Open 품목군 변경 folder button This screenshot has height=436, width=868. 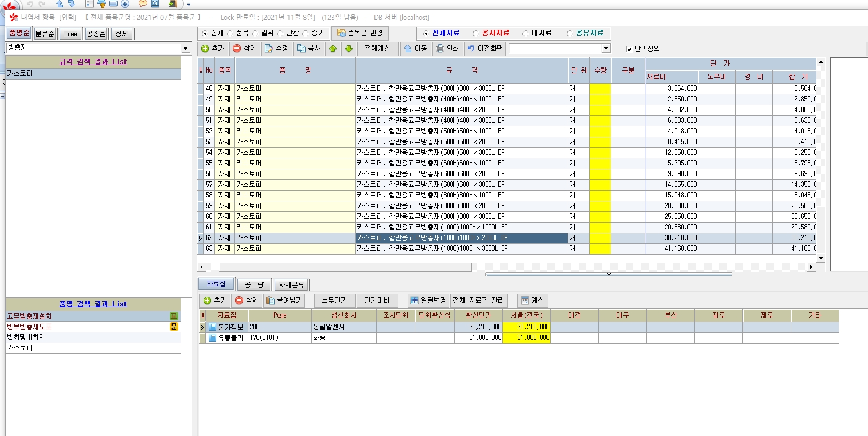pos(359,33)
